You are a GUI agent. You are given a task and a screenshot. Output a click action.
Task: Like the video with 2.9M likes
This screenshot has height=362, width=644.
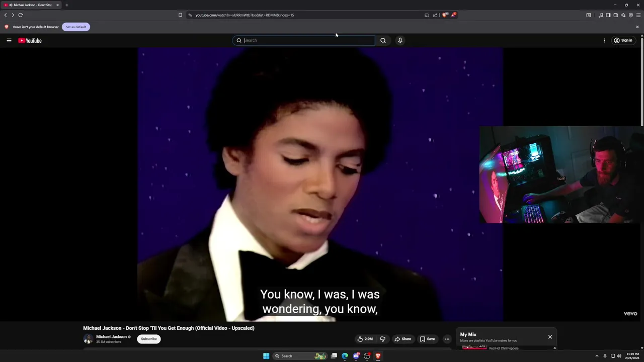(365, 339)
